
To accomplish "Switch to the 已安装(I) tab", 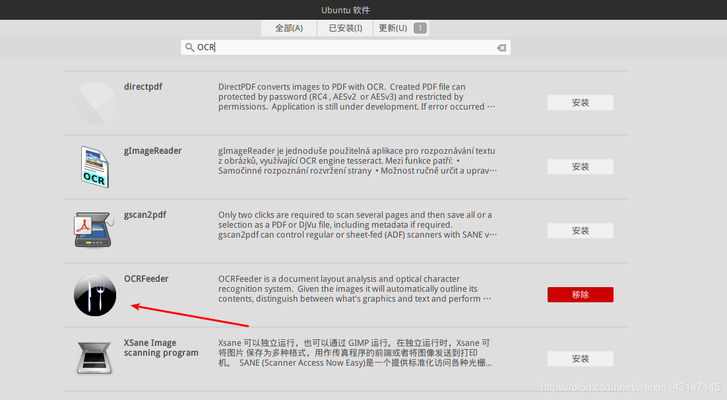I will [345, 28].
